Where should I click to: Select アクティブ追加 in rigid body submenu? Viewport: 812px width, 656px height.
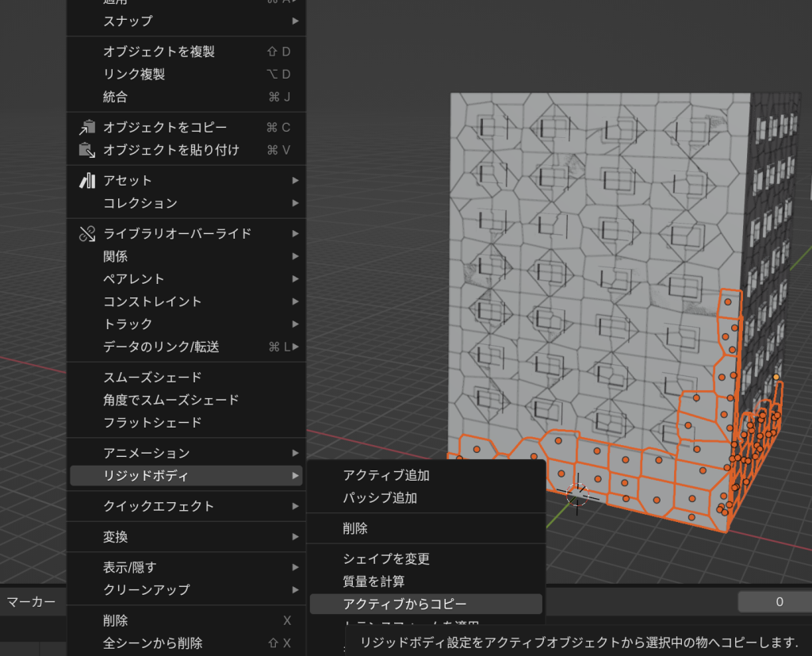[386, 475]
